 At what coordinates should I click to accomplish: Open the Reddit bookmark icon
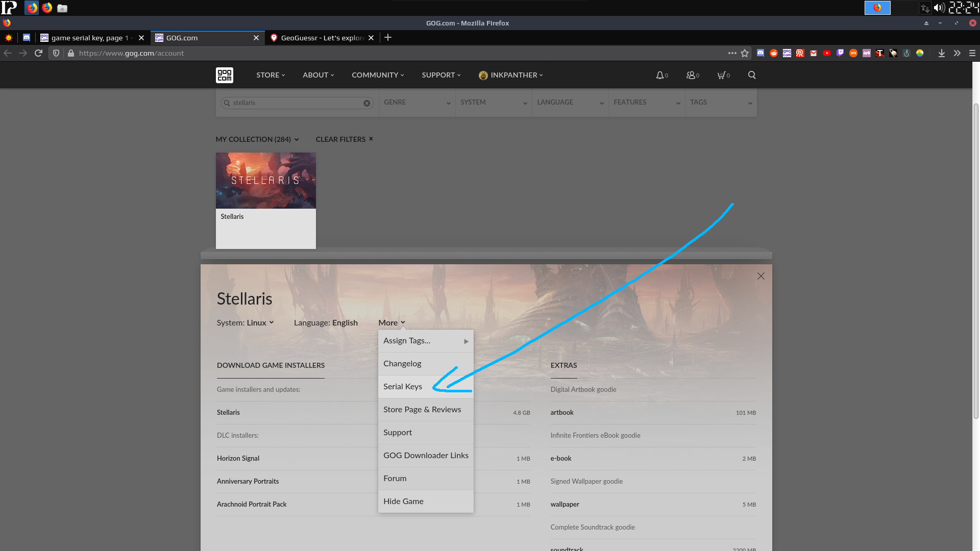point(774,53)
